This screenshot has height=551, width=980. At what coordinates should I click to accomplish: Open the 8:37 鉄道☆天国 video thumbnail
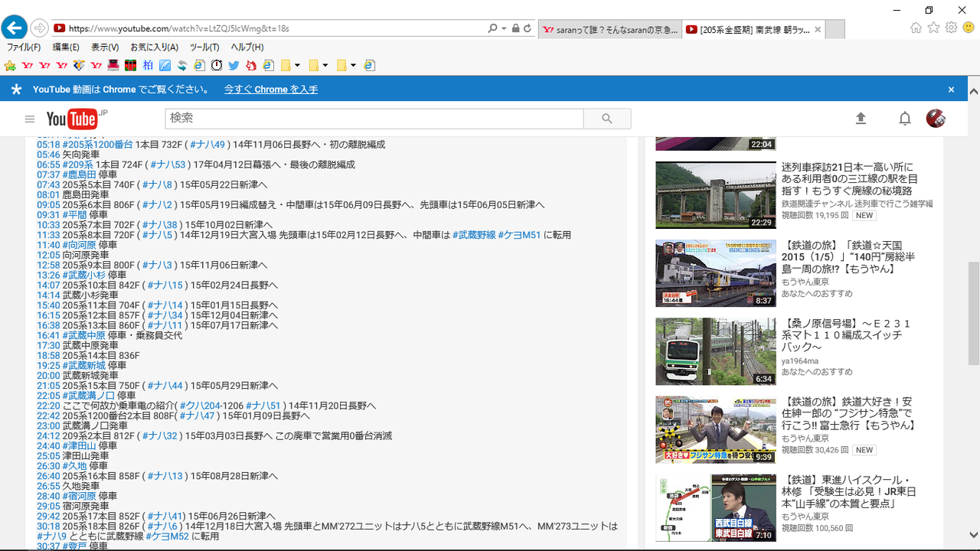pos(715,273)
